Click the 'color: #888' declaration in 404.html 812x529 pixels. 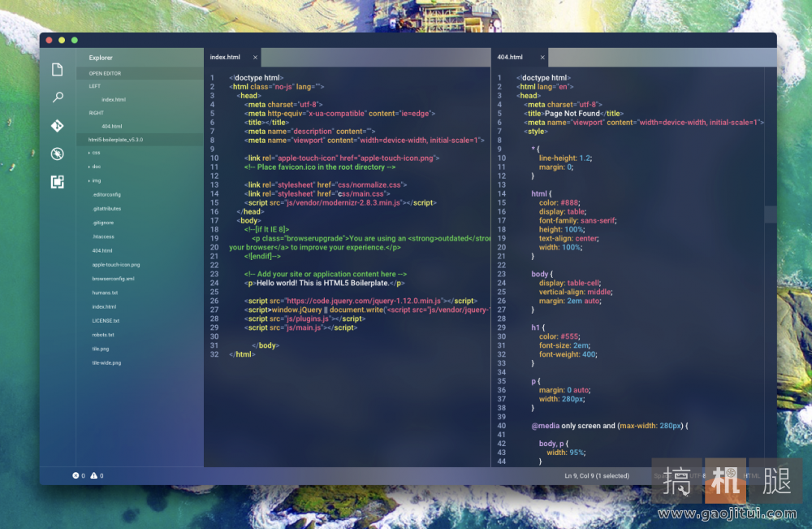point(559,203)
